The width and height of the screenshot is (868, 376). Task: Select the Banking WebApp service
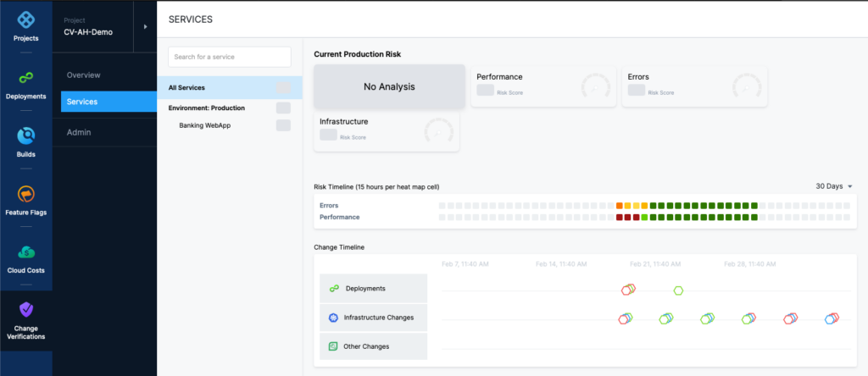[205, 125]
